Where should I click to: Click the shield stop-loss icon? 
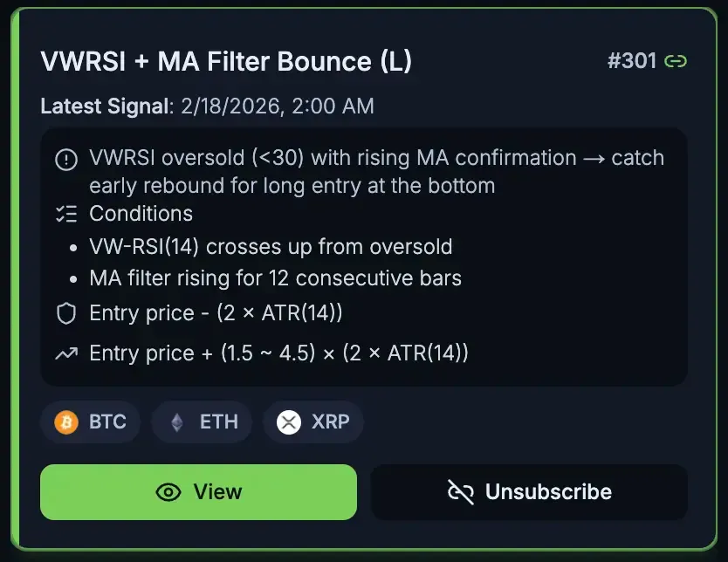pos(65,313)
